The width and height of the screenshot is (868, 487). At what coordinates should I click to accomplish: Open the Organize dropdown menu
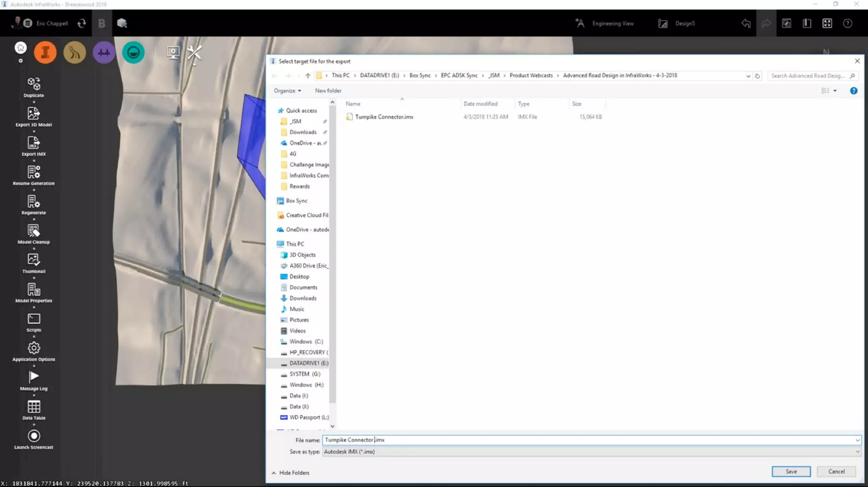(287, 91)
